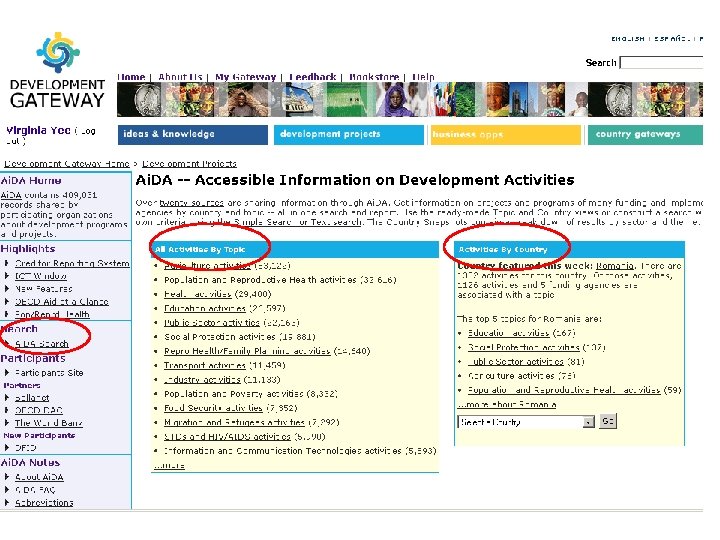
Task: Open the About AiDA note
Action: [39, 477]
